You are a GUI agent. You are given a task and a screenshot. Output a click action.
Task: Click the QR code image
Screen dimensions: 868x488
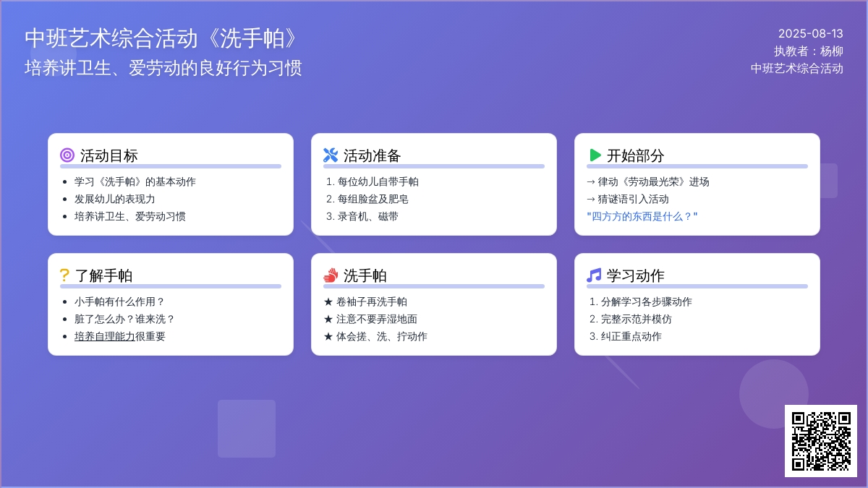821,441
